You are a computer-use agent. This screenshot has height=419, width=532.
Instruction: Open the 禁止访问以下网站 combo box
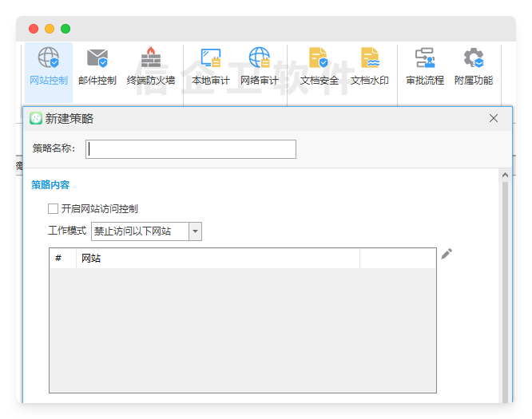tap(140, 231)
